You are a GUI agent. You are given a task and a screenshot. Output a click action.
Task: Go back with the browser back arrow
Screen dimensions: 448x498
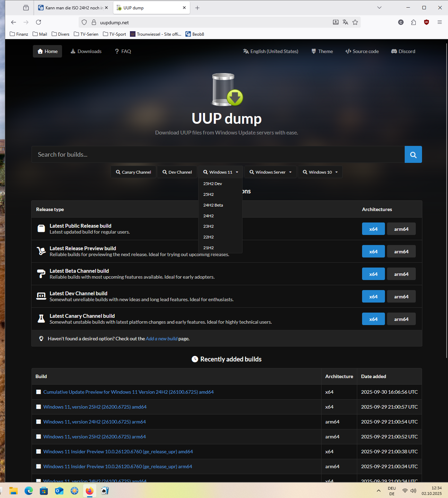pos(14,22)
